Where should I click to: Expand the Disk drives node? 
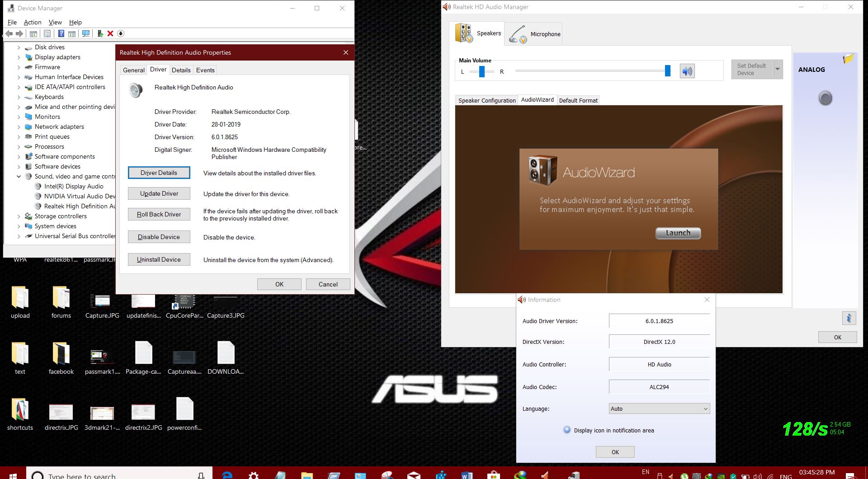(x=19, y=47)
